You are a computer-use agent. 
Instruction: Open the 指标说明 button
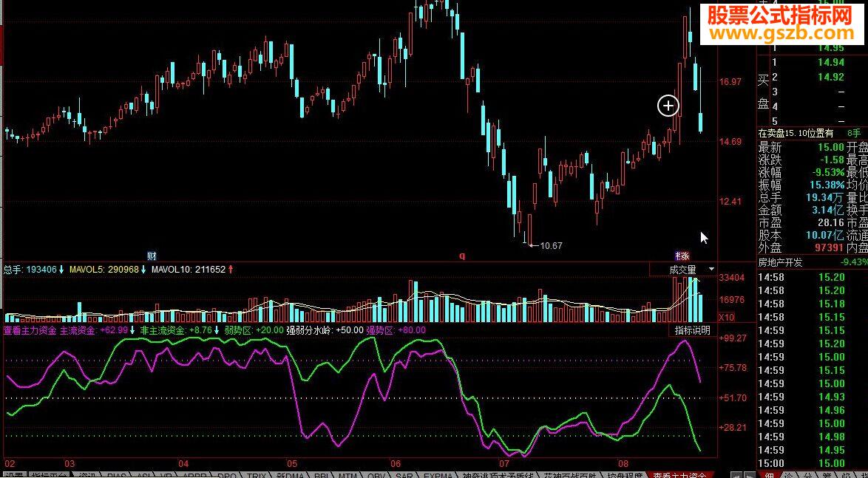click(x=692, y=330)
